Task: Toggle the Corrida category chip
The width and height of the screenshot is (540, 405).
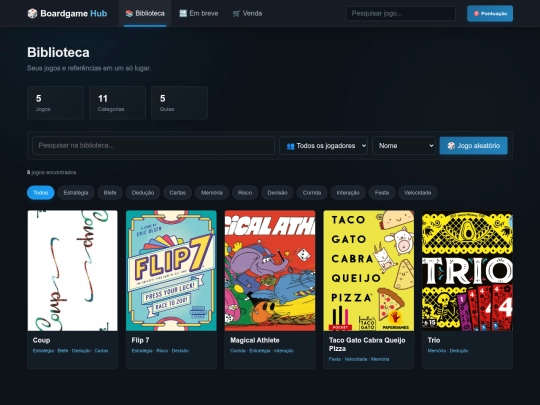Action: [312, 193]
